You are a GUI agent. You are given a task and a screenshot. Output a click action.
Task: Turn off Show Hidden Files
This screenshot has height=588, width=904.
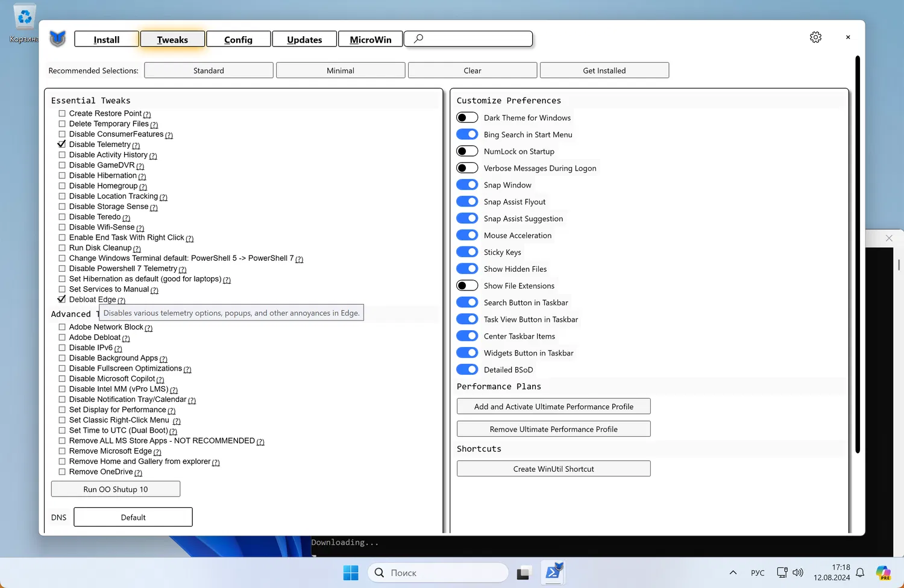click(x=467, y=269)
